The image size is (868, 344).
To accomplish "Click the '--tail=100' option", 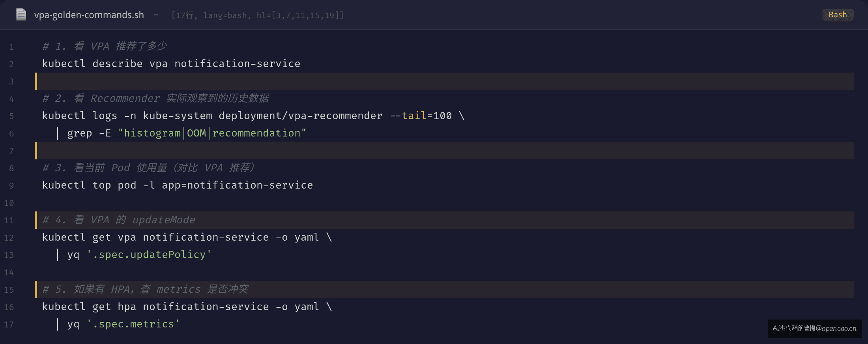I will pyautogui.click(x=421, y=116).
